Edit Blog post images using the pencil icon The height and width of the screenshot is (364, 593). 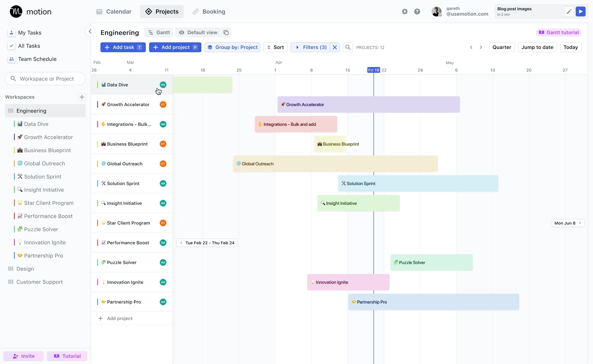(569, 11)
